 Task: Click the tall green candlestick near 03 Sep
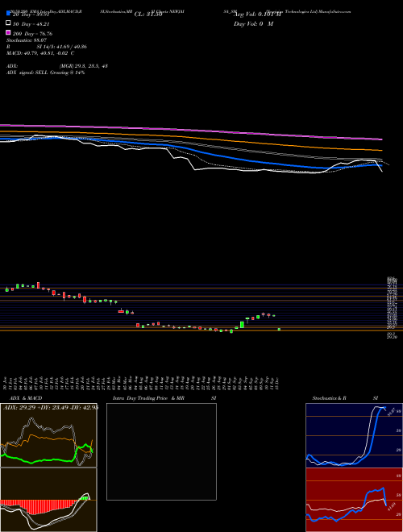242,325
